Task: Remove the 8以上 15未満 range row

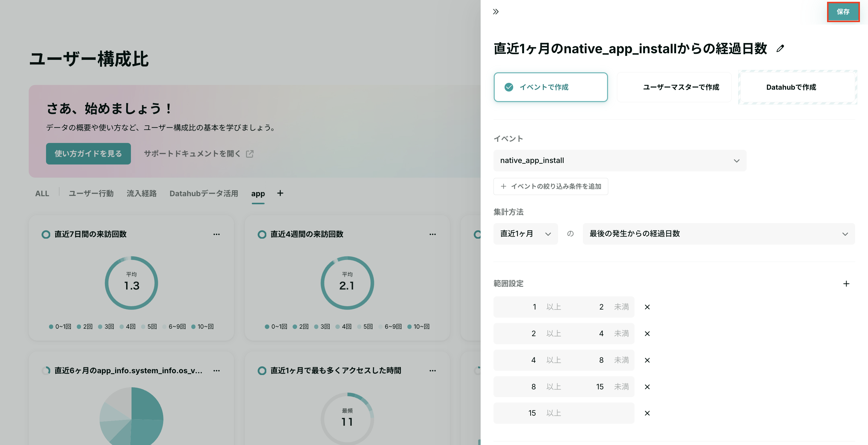Action: coord(647,387)
